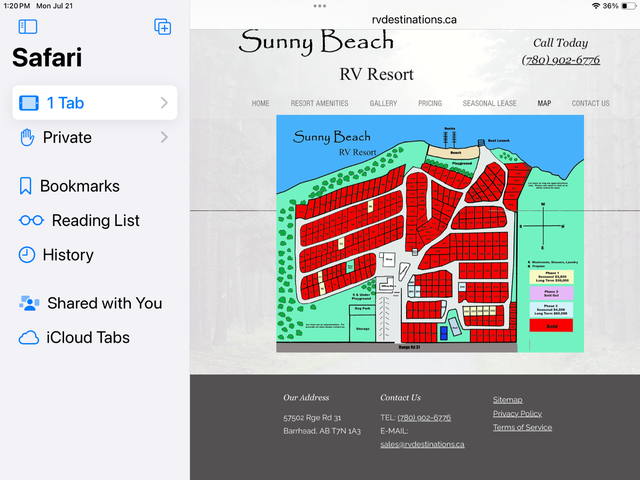Open Reading List glasses icon

(31, 220)
